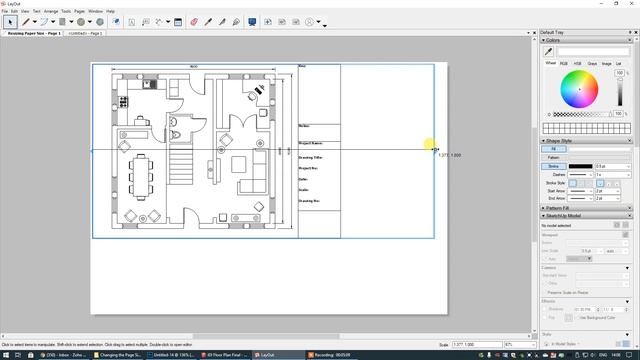Open the Arrange menu
640x360 pixels.
click(51, 11)
